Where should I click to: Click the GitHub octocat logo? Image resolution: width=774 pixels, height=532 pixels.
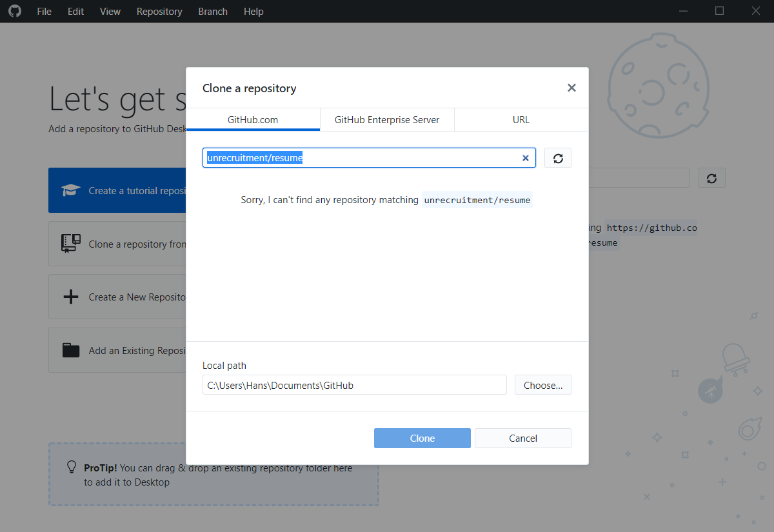click(x=15, y=11)
